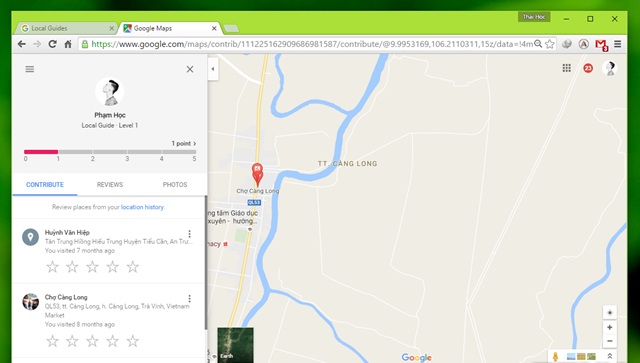Open Chợ Cảng Long place title in list
Screen dimensions: 640x363
coord(66,297)
